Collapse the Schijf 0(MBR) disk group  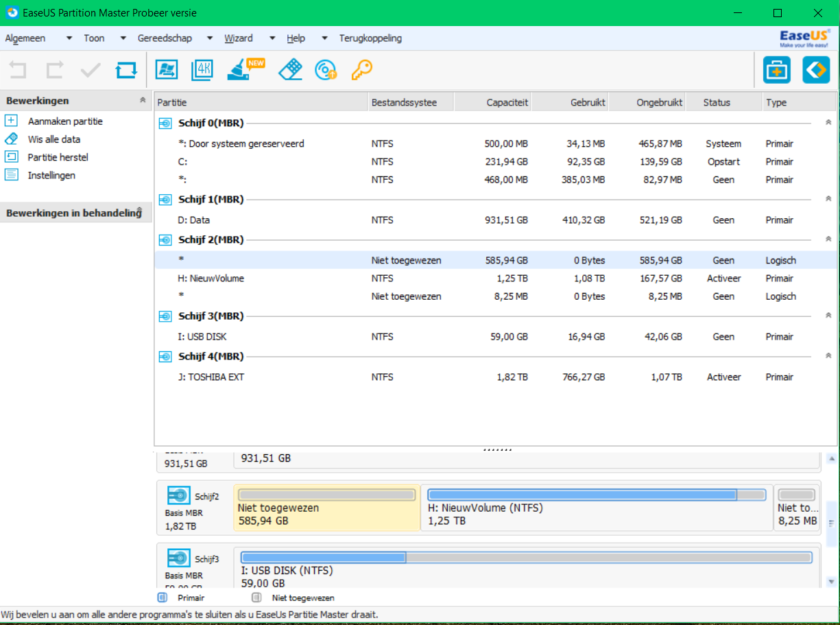(x=828, y=123)
